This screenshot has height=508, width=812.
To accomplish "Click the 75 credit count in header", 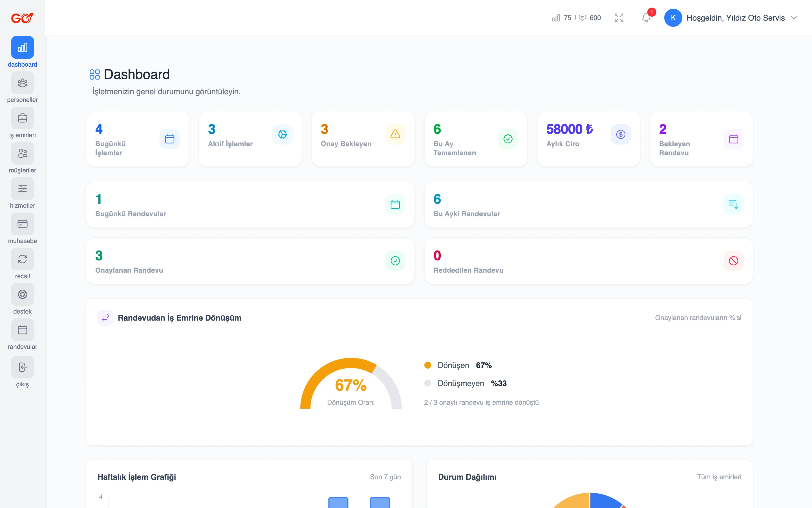I will (567, 18).
